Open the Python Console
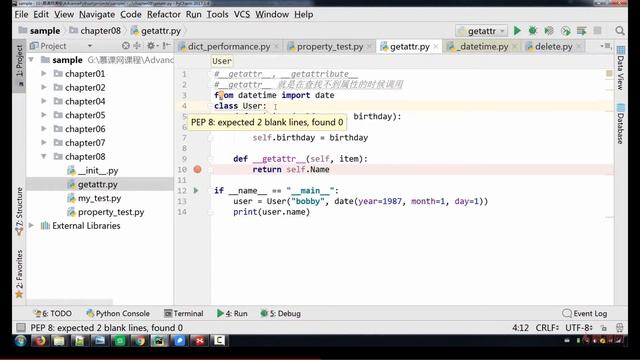 point(118,313)
